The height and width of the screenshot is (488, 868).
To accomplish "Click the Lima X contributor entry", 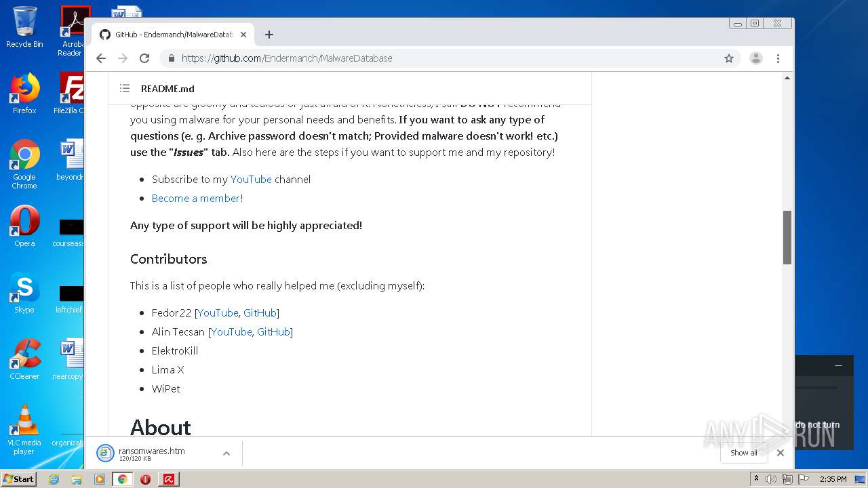I will [x=168, y=369].
